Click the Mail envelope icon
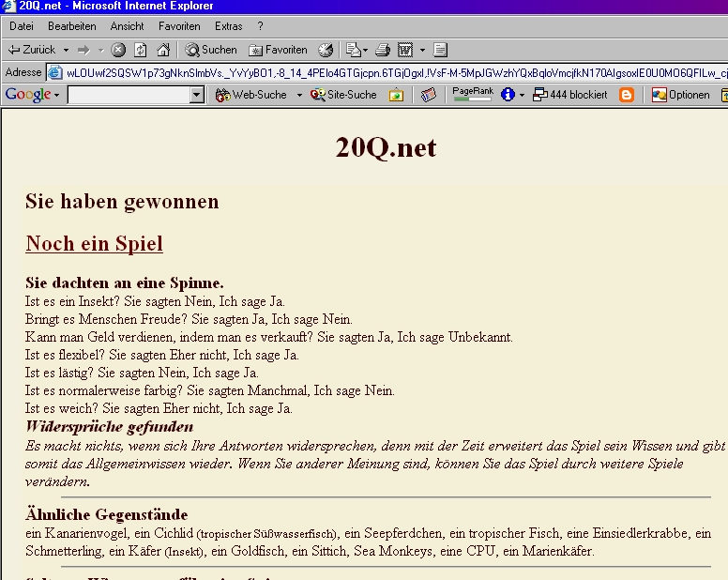This screenshot has height=580, width=728. 354,50
